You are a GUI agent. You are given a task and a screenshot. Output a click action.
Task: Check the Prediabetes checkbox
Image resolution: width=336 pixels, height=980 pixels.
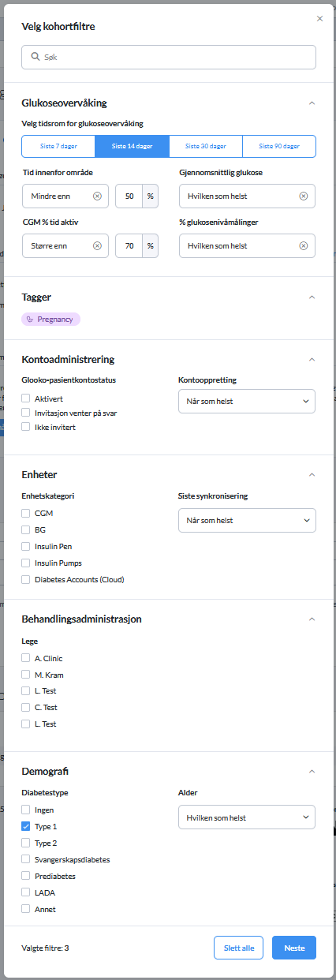pos(26,876)
